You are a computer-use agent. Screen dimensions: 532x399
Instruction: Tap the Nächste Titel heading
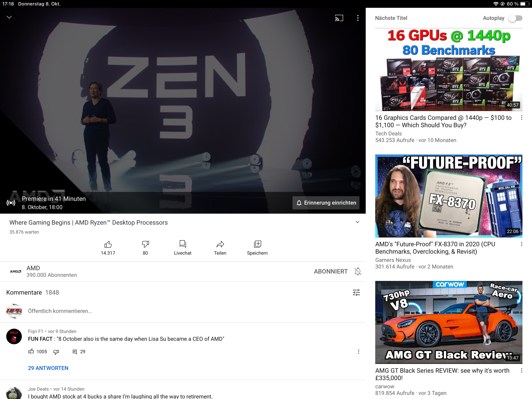click(391, 18)
